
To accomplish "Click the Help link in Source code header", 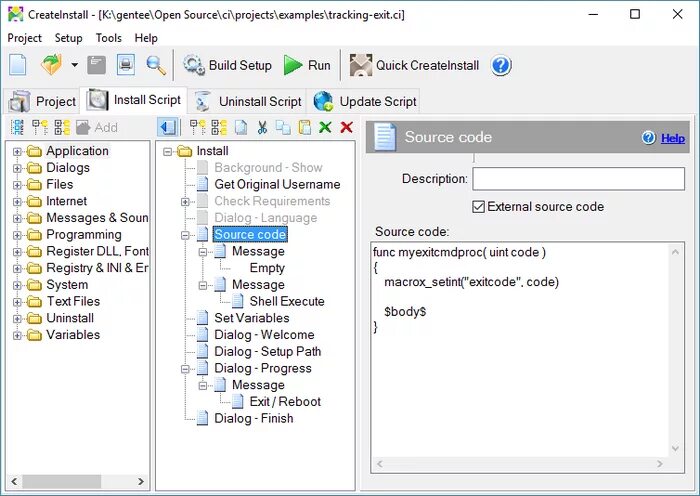I will pos(673,138).
